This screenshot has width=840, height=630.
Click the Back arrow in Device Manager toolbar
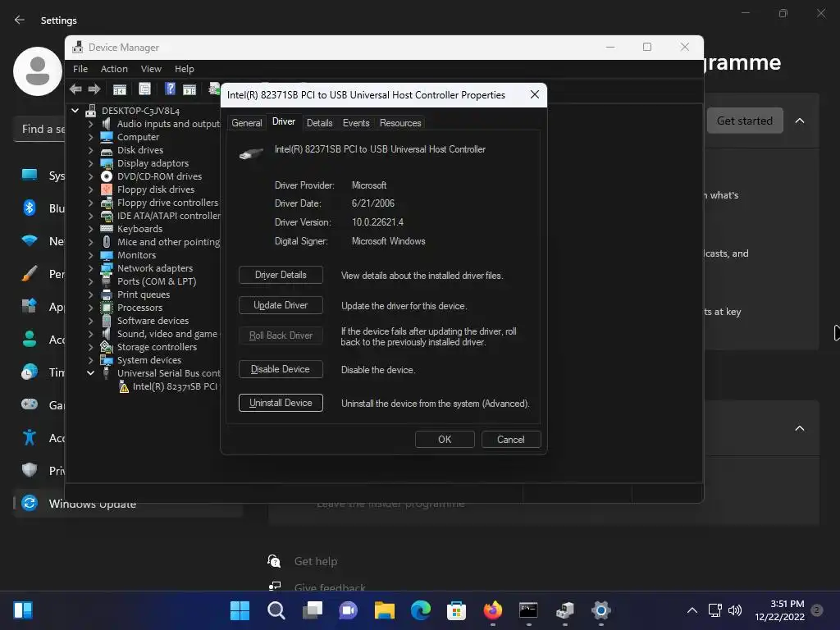tap(75, 89)
